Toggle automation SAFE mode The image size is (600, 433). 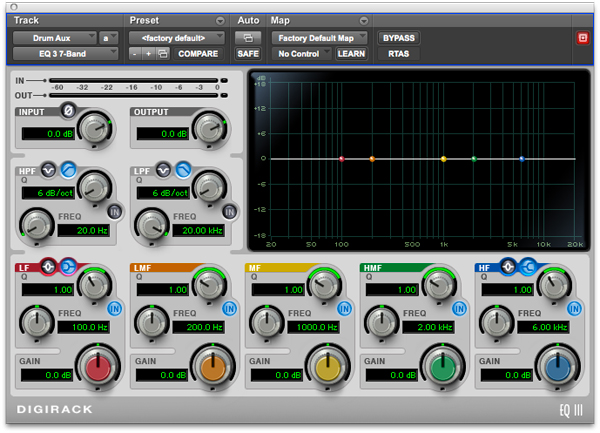248,54
